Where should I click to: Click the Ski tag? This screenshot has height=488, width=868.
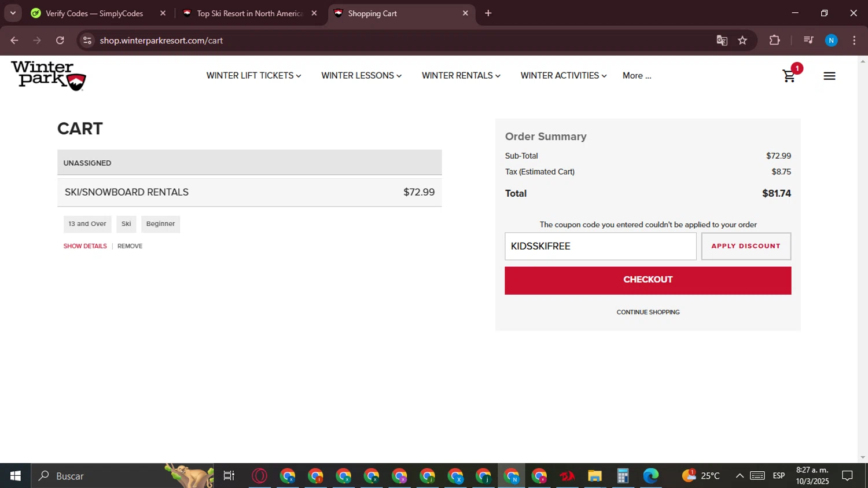click(126, 224)
